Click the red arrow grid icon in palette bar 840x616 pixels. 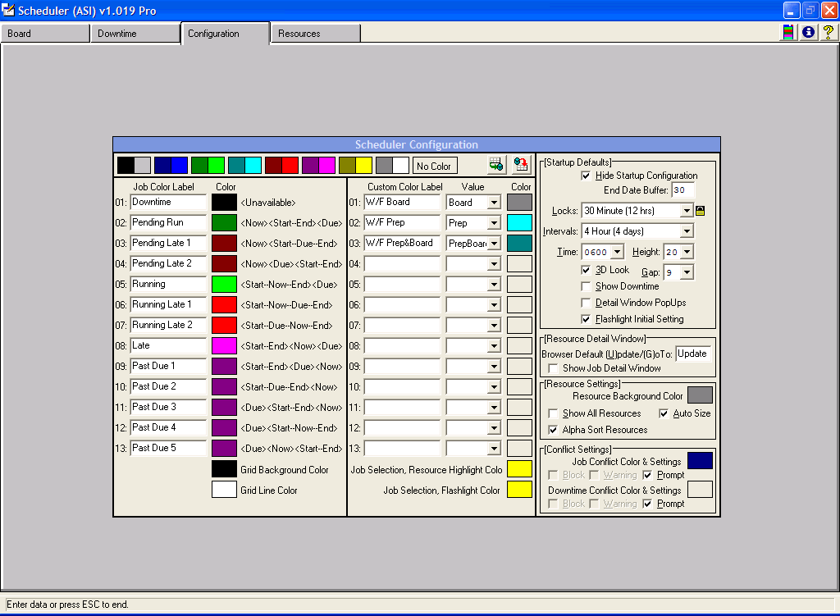pyautogui.click(x=521, y=165)
